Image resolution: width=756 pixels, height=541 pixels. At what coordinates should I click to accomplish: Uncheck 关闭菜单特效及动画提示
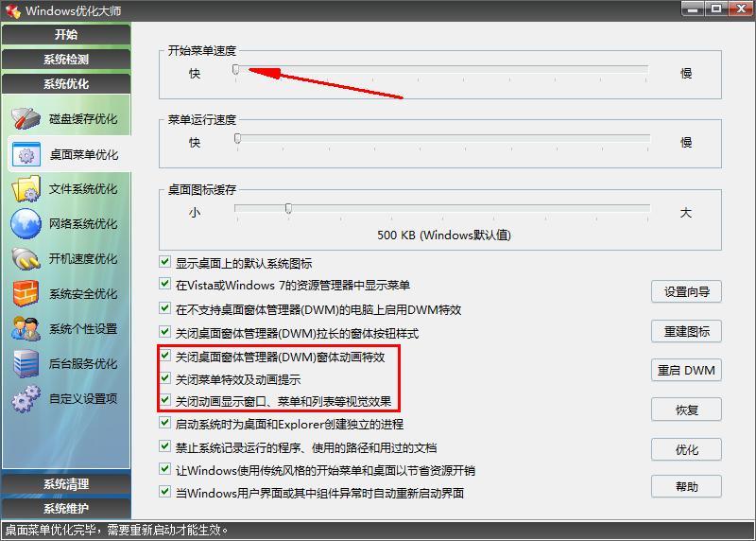165,378
